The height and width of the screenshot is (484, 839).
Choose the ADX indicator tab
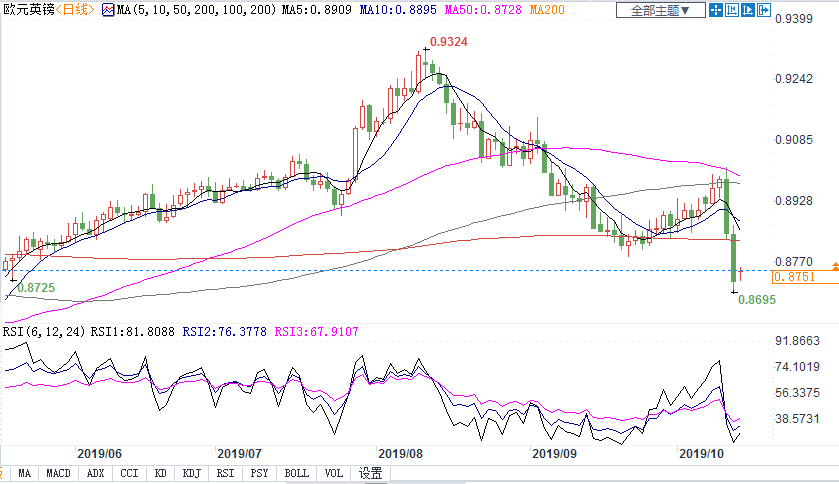coord(95,474)
